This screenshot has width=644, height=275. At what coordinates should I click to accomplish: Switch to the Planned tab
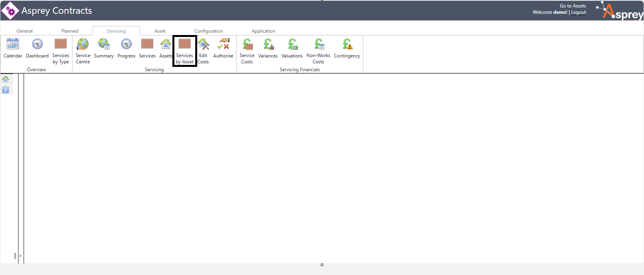(x=70, y=31)
